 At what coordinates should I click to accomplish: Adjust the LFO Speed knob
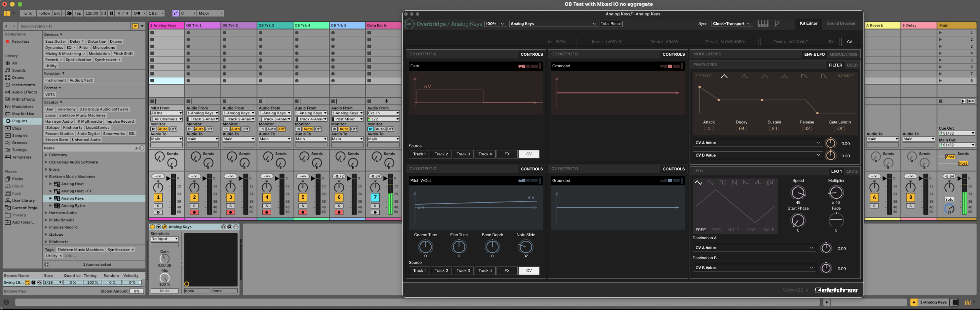798,192
